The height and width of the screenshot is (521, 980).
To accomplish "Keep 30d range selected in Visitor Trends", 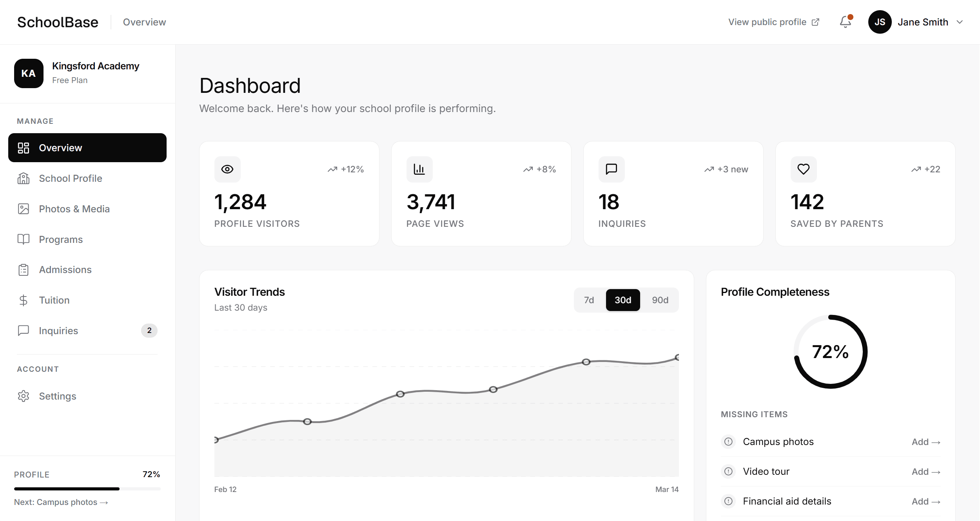I will click(x=623, y=300).
